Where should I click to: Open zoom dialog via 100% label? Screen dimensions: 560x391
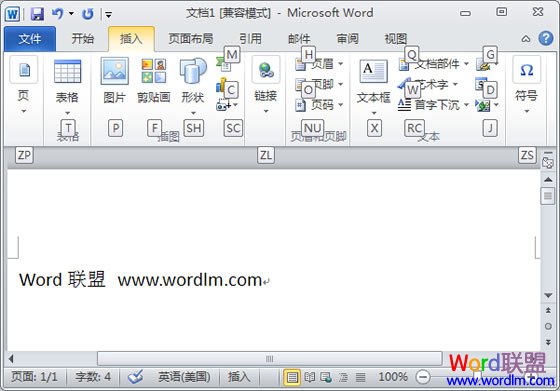click(x=393, y=377)
